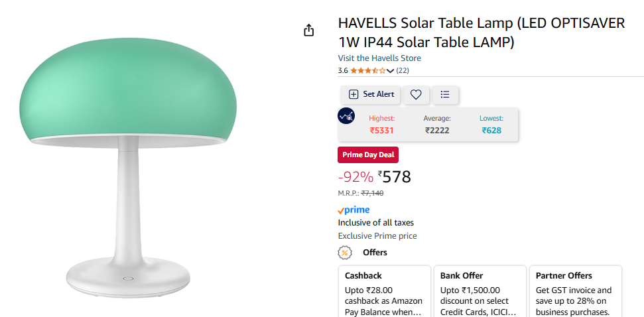Screen dimensions: 644x317
Task: Click the orange star rating icons
Action: click(x=367, y=71)
